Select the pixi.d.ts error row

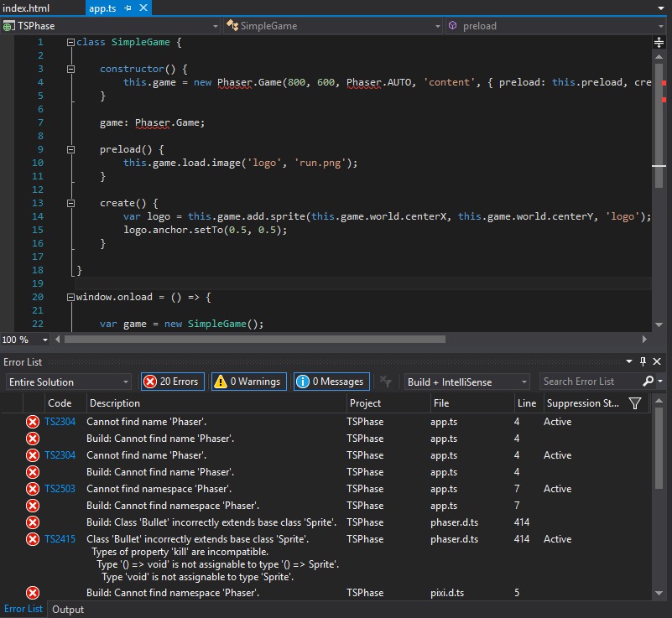tap(326, 593)
